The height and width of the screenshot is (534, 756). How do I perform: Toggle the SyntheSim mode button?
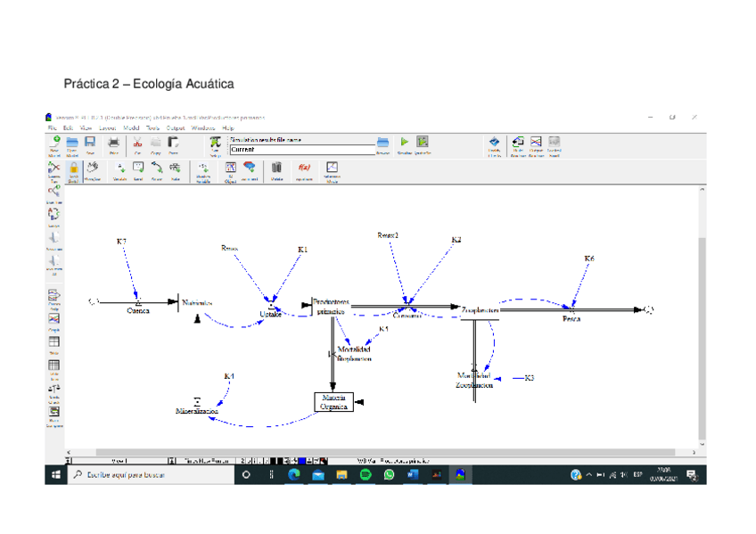pos(423,143)
